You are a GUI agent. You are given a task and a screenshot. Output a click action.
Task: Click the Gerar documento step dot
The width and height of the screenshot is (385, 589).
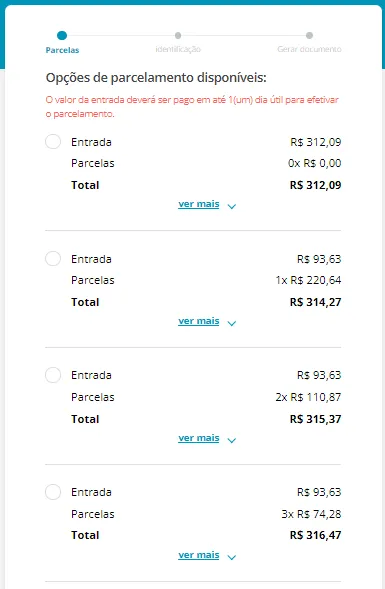(x=309, y=35)
